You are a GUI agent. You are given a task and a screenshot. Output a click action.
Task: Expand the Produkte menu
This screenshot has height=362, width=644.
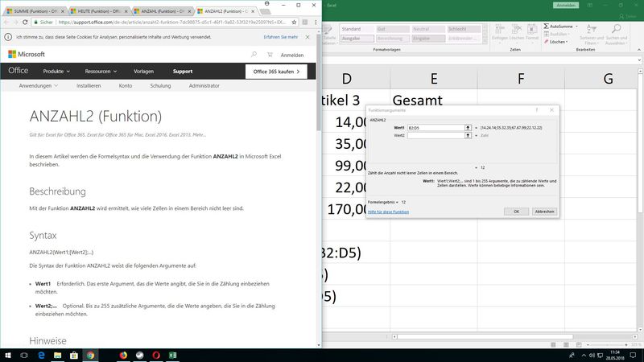56,72
